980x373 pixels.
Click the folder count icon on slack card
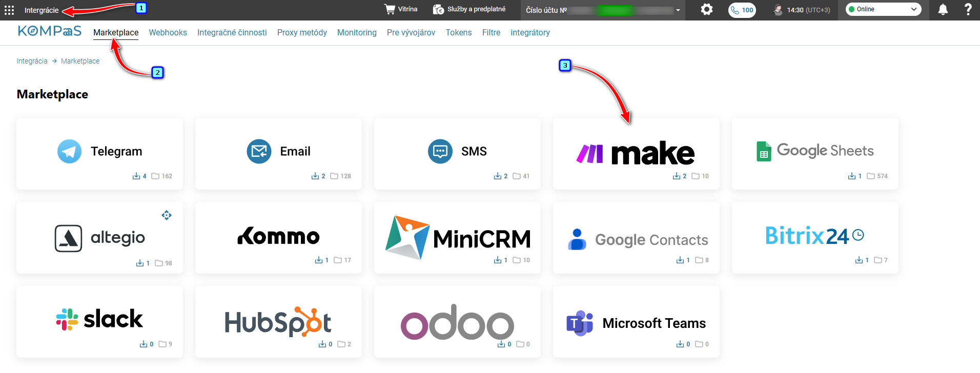point(162,344)
